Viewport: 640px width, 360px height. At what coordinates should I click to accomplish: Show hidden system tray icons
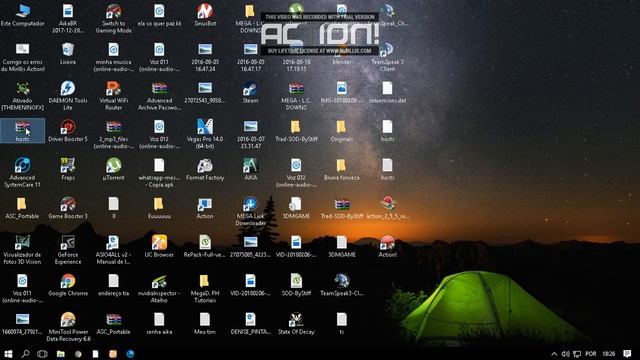point(554,354)
